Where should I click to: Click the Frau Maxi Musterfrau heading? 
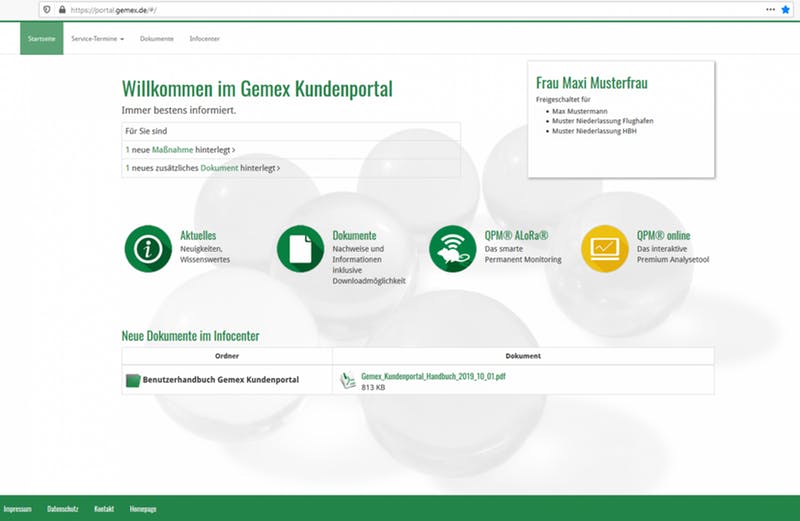592,83
